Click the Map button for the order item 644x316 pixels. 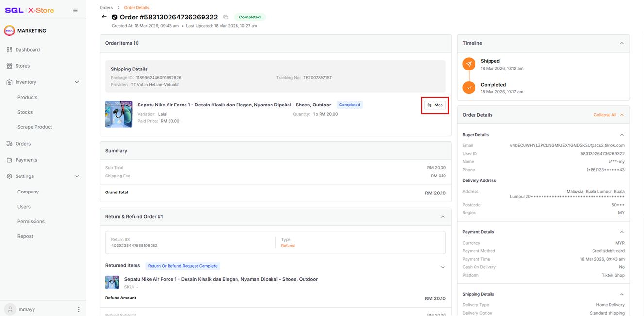click(x=435, y=105)
